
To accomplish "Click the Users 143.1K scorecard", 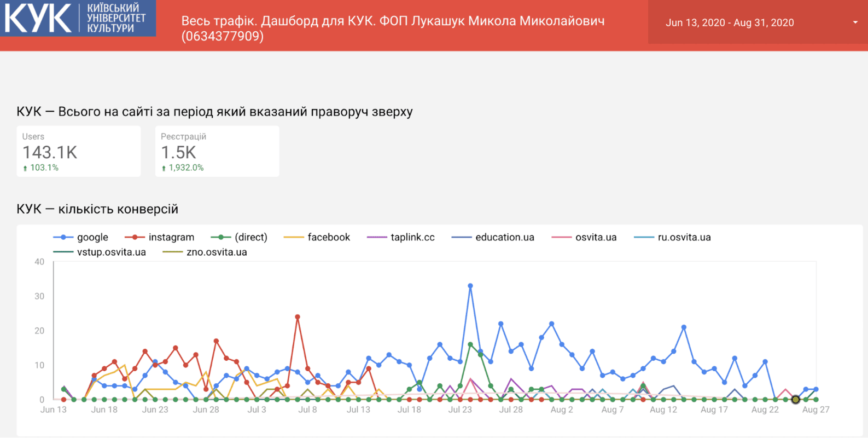I will tap(78, 151).
